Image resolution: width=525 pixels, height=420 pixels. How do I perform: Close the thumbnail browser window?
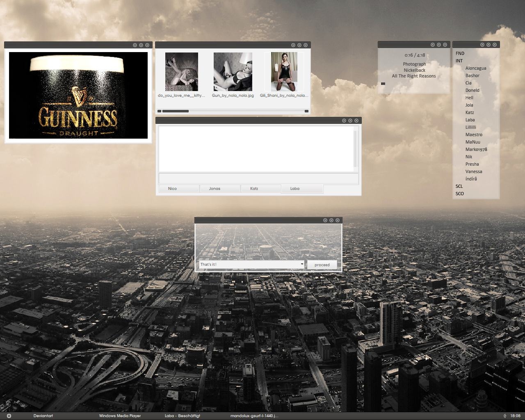click(x=306, y=45)
